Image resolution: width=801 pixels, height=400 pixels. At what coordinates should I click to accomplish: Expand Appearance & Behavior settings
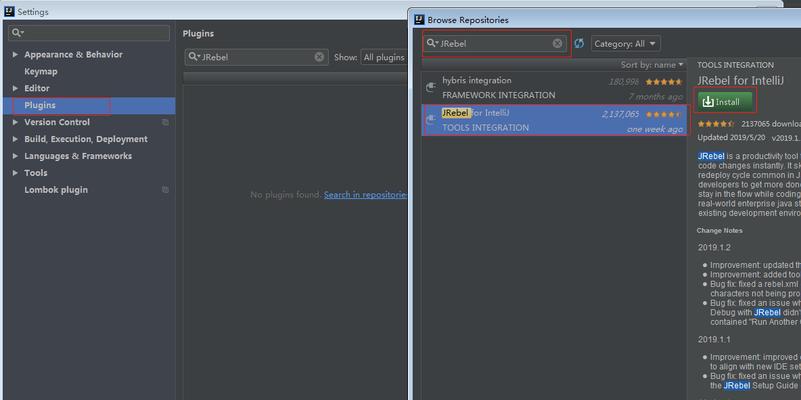pos(15,54)
